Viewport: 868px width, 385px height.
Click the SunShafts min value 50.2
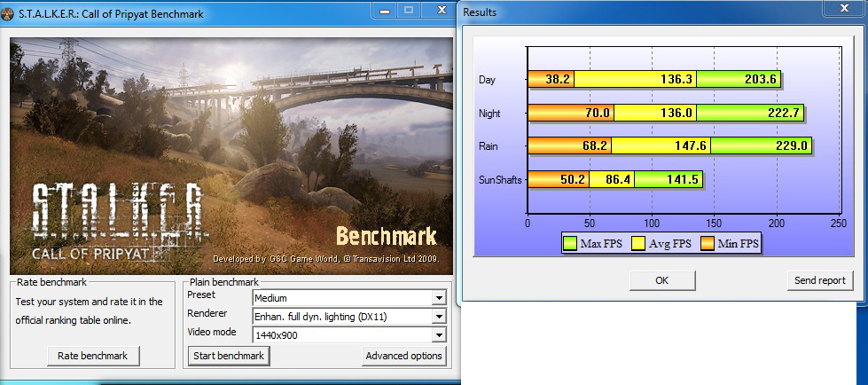[x=573, y=180]
